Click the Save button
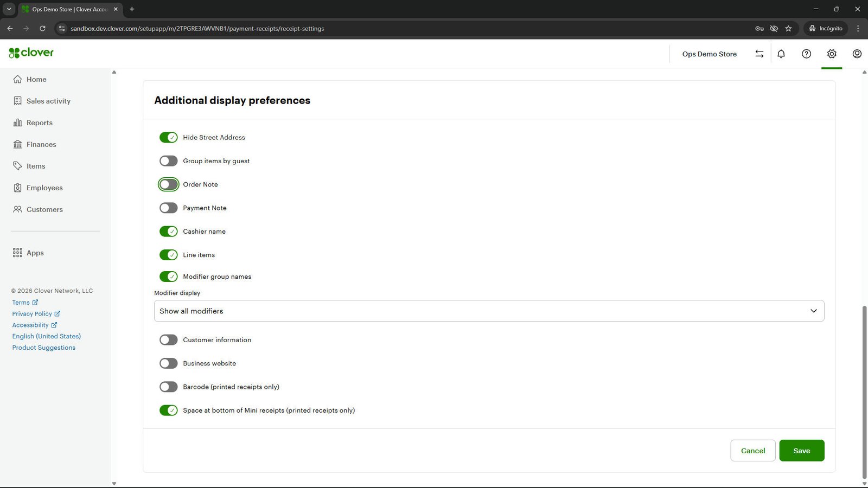The image size is (868, 488). [802, 451]
